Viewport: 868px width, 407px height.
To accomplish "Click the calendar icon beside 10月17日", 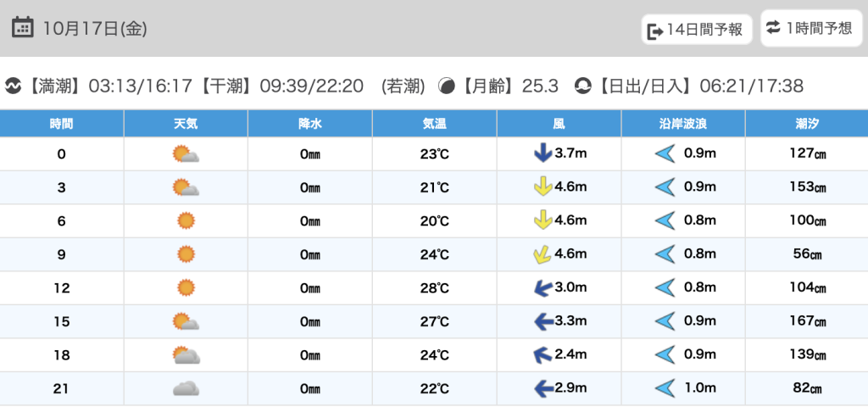I will tap(23, 28).
